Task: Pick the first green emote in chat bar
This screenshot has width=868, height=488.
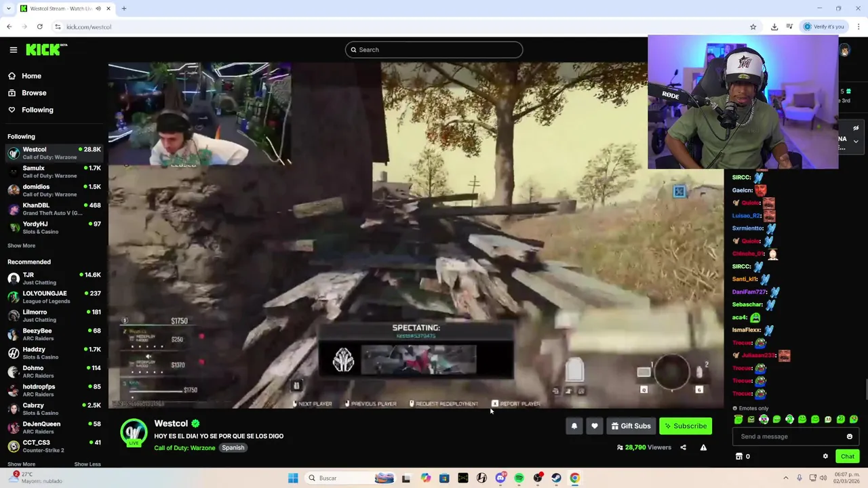Action: point(738,420)
